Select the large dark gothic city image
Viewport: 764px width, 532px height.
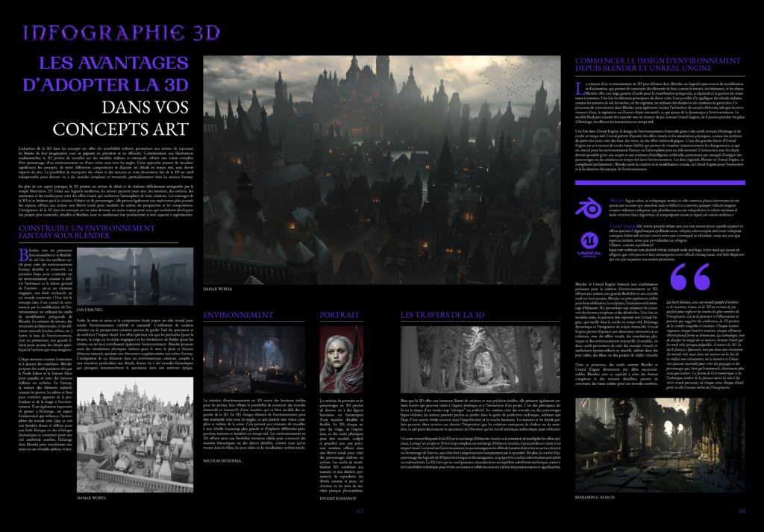point(381,169)
